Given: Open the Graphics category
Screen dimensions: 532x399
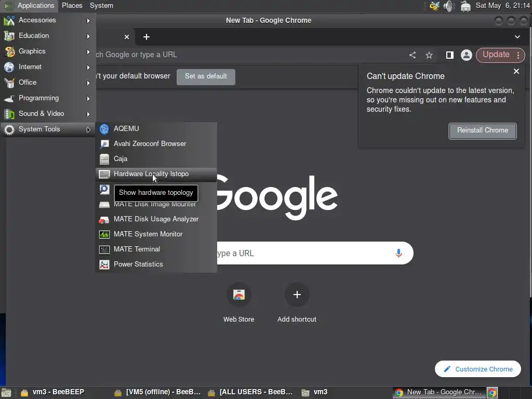Looking at the screenshot, I should click(x=47, y=51).
